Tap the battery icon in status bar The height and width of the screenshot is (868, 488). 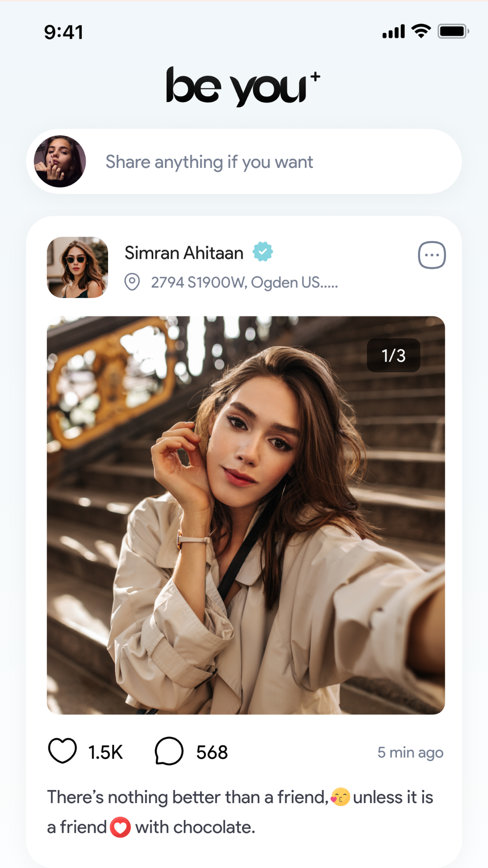coord(453,31)
